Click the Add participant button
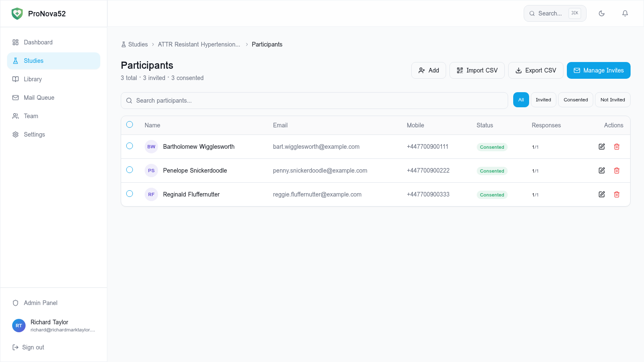644x362 pixels. point(428,70)
